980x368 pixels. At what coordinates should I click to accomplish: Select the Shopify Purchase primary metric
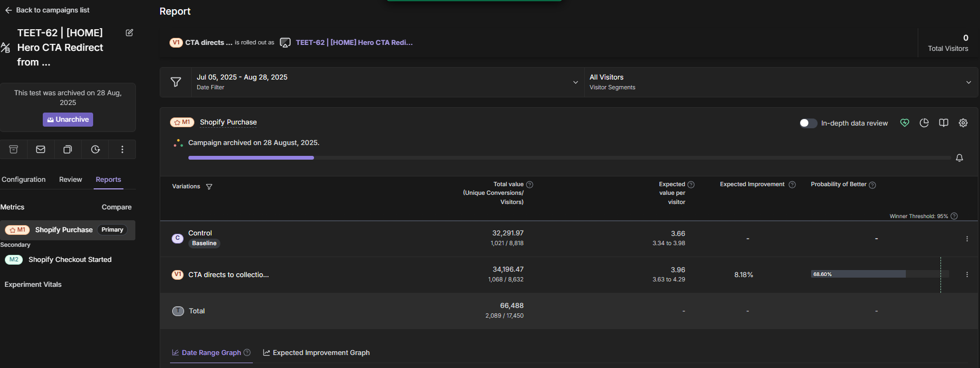pyautogui.click(x=67, y=230)
